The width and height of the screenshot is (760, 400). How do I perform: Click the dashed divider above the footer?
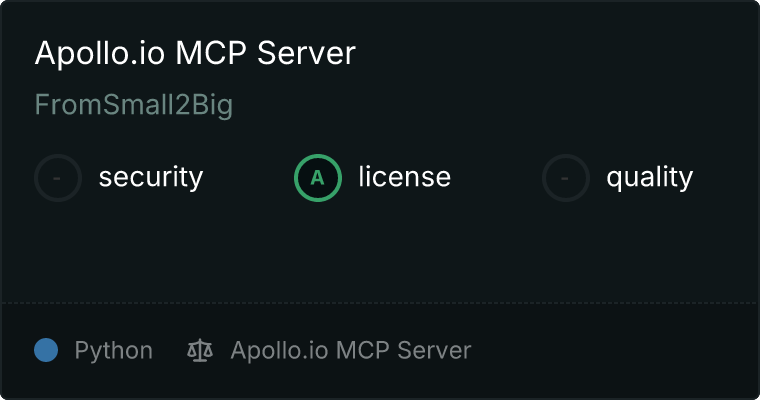pos(380,303)
